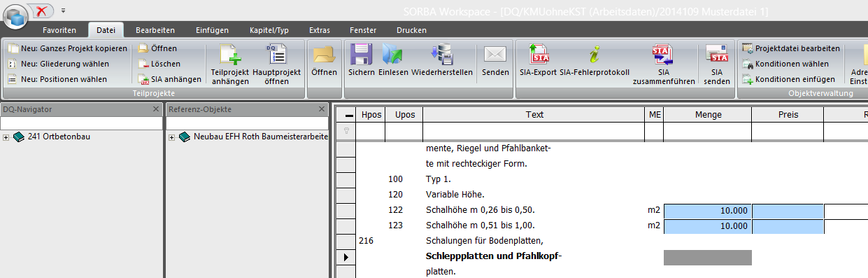Close the DQ-Navigator panel
The height and width of the screenshot is (278, 868).
click(x=156, y=109)
